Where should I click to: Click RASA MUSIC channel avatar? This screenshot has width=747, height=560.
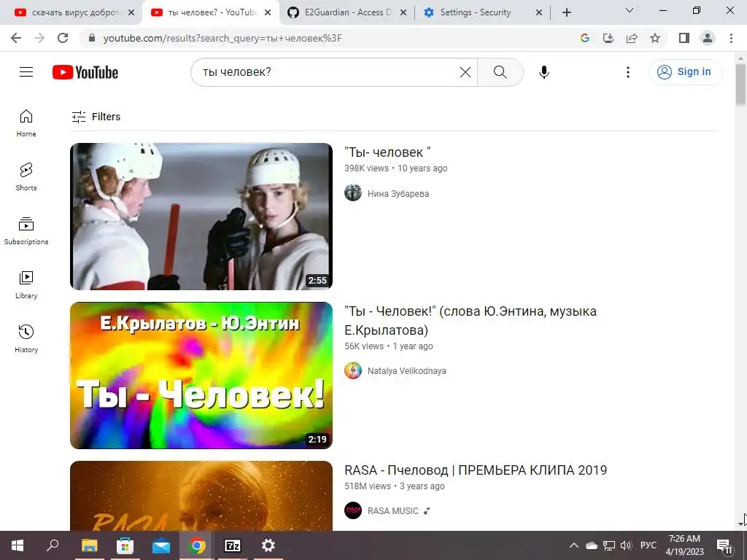click(353, 510)
